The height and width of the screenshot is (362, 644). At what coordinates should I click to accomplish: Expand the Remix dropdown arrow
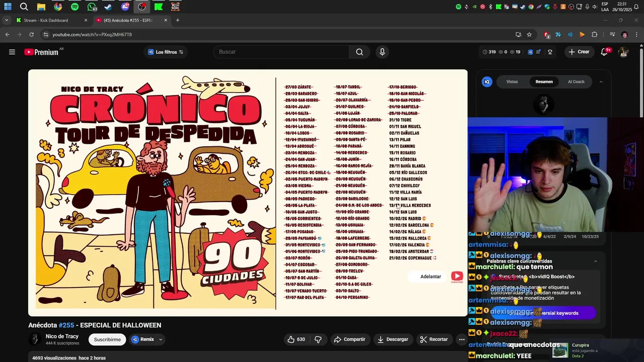tap(160, 339)
